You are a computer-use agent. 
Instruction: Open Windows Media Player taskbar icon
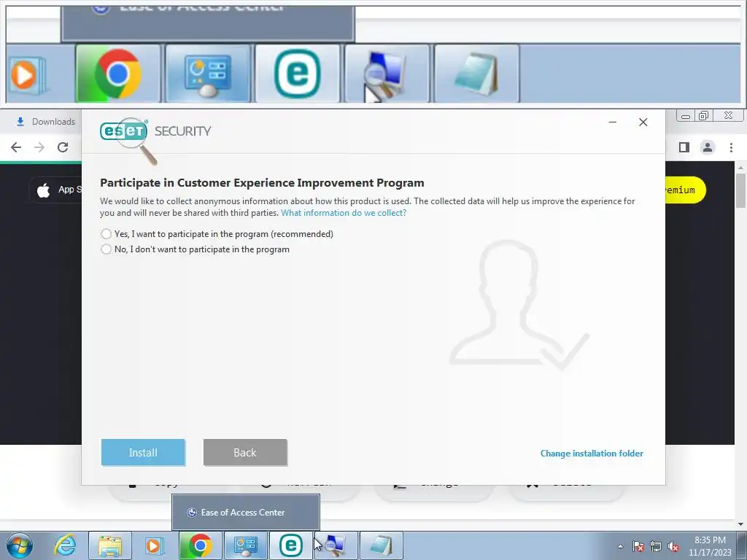coord(153,545)
